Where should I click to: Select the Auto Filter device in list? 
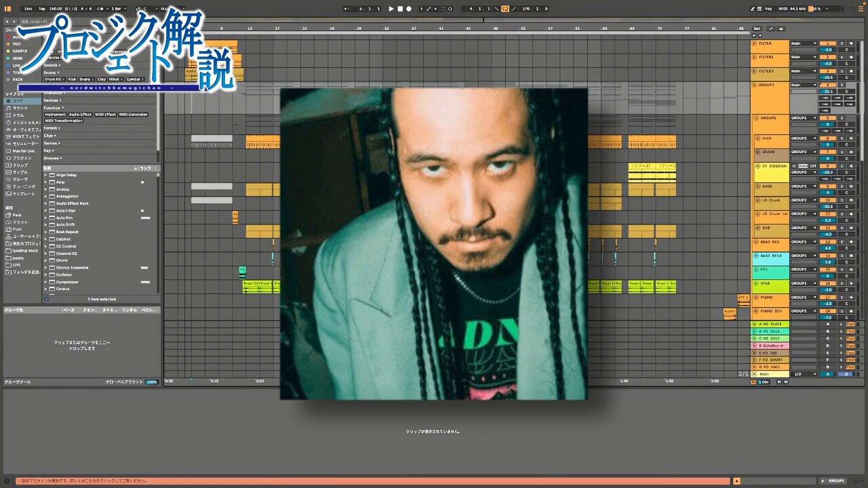[66, 211]
